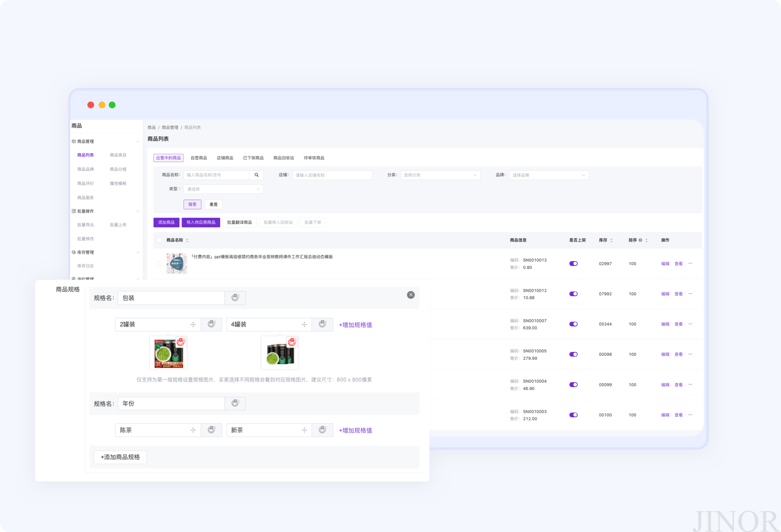Switch to the 已下架商品 tab
Viewport: 781px width, 532px height.
[253, 158]
